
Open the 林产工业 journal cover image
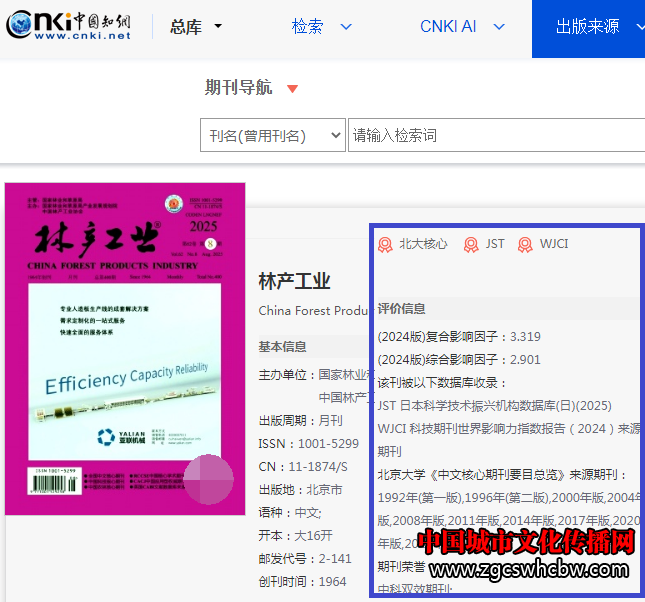click(x=125, y=349)
